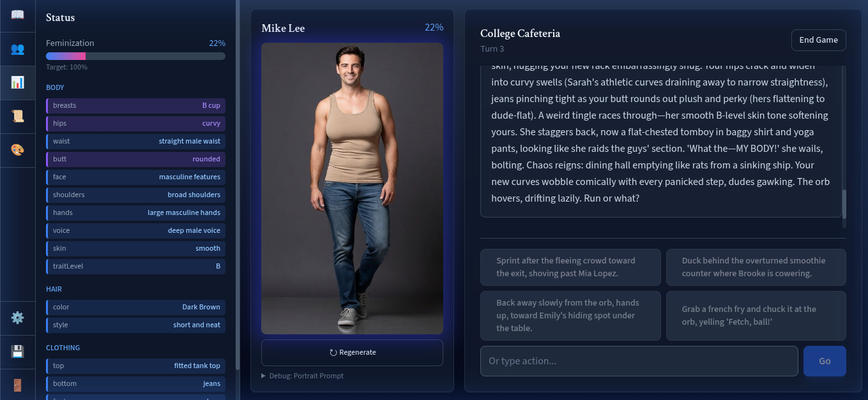Open the scroll log sidebar icon
868x400 pixels.
coord(17,116)
